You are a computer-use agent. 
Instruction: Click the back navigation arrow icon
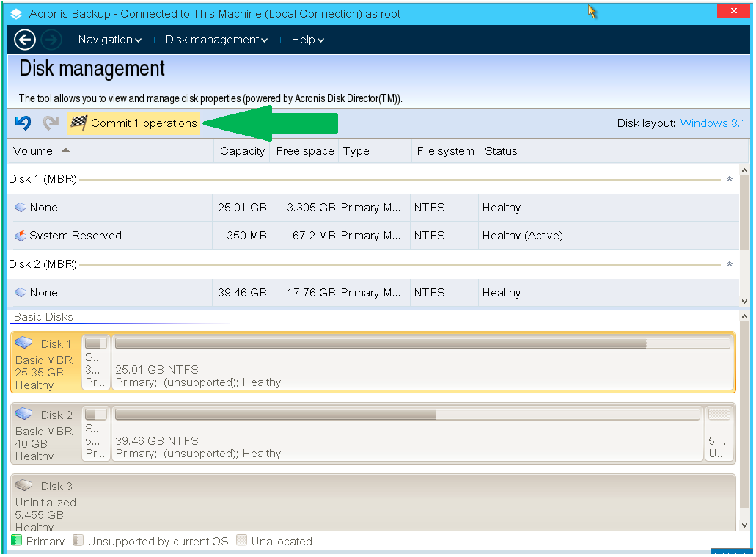pos(25,40)
